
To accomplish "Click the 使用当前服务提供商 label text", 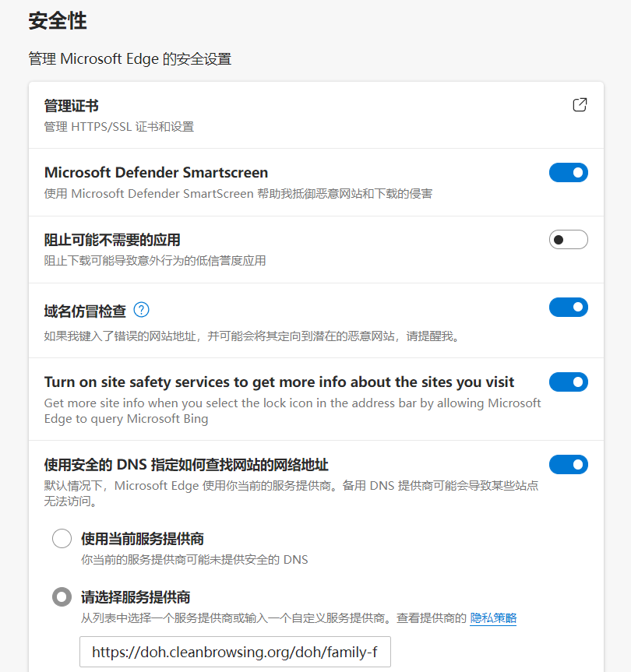I will click(143, 539).
